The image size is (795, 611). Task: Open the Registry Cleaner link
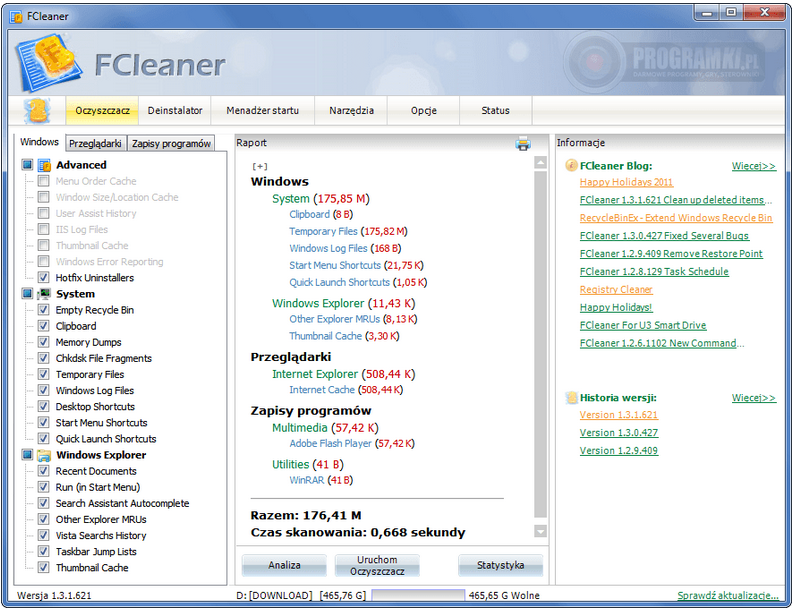click(x=616, y=290)
